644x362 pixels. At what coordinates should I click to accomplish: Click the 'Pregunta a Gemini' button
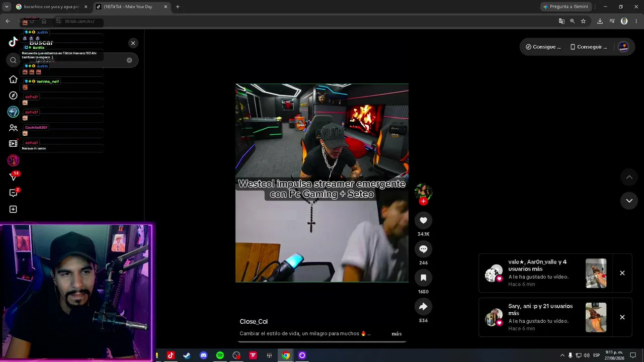[566, 7]
